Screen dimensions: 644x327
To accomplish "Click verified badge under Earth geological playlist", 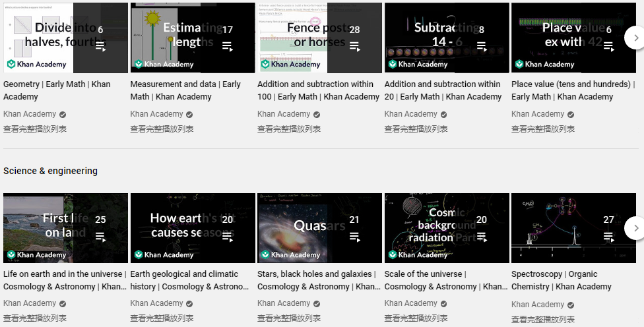I will (x=189, y=304).
